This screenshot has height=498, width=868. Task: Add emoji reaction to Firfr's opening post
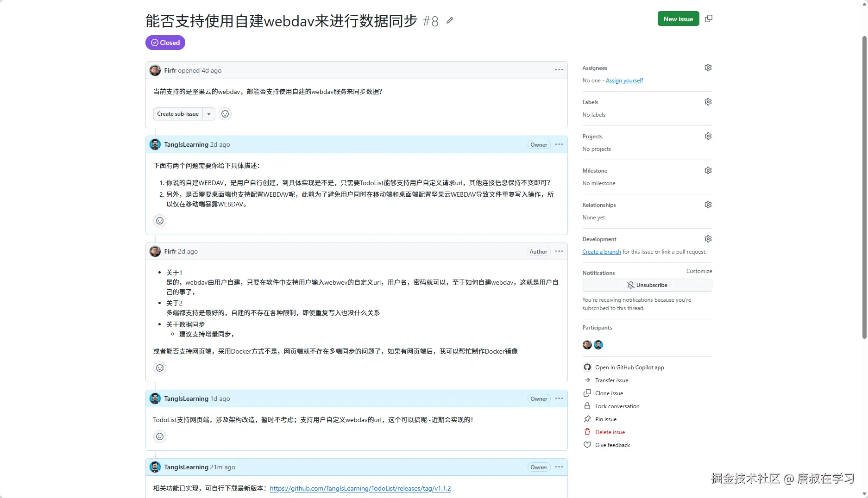pyautogui.click(x=225, y=114)
